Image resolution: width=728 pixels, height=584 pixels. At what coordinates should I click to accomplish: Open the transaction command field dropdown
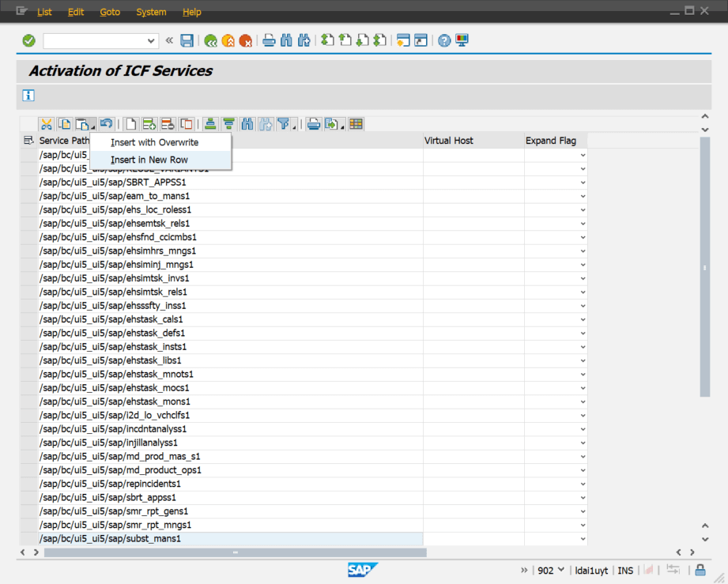click(x=151, y=41)
